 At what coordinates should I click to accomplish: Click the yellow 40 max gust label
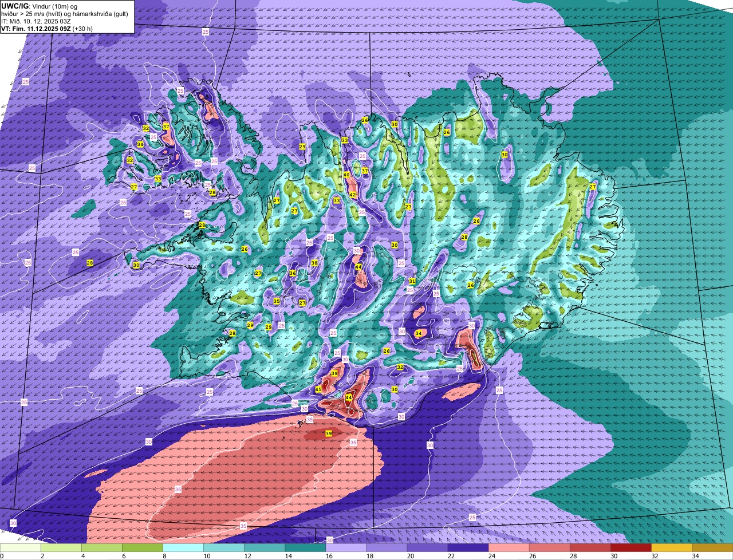pyautogui.click(x=346, y=175)
